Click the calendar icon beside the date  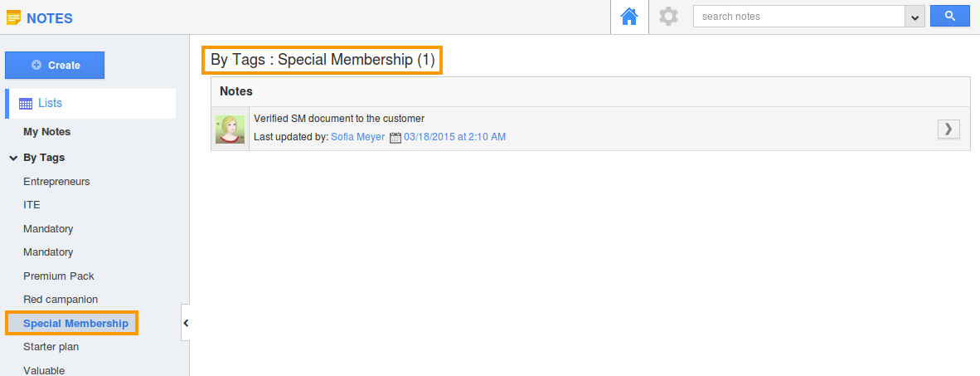pos(395,137)
